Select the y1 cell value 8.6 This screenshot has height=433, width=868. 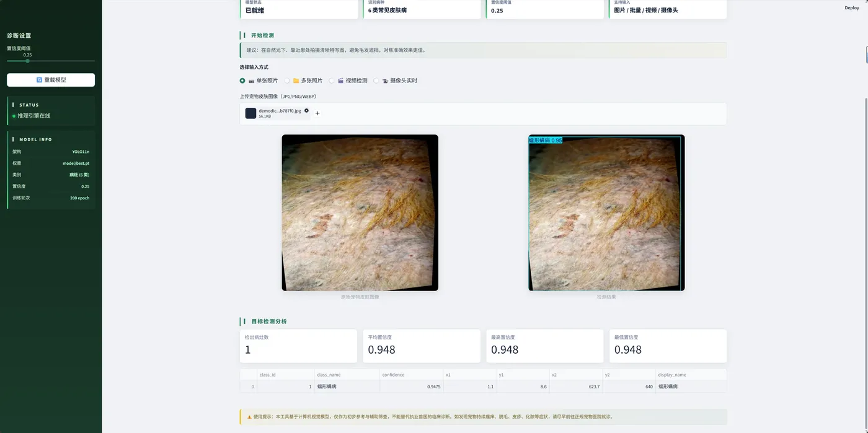523,387
